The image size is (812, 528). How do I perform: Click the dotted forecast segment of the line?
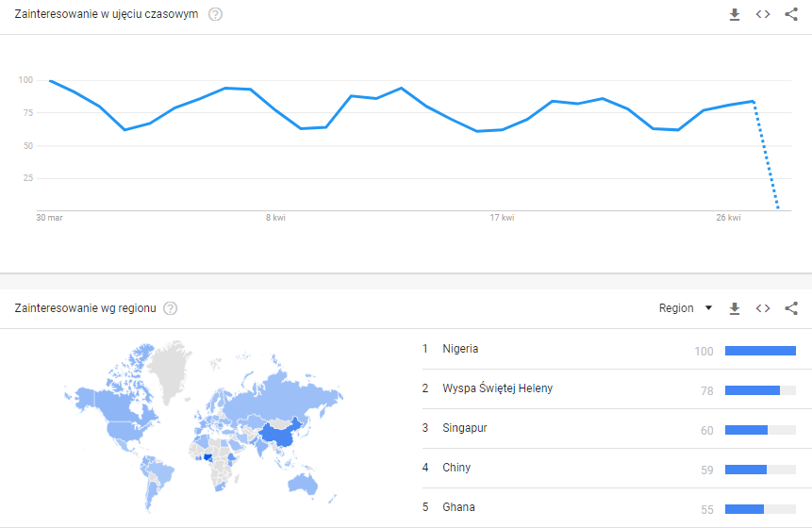click(x=766, y=156)
